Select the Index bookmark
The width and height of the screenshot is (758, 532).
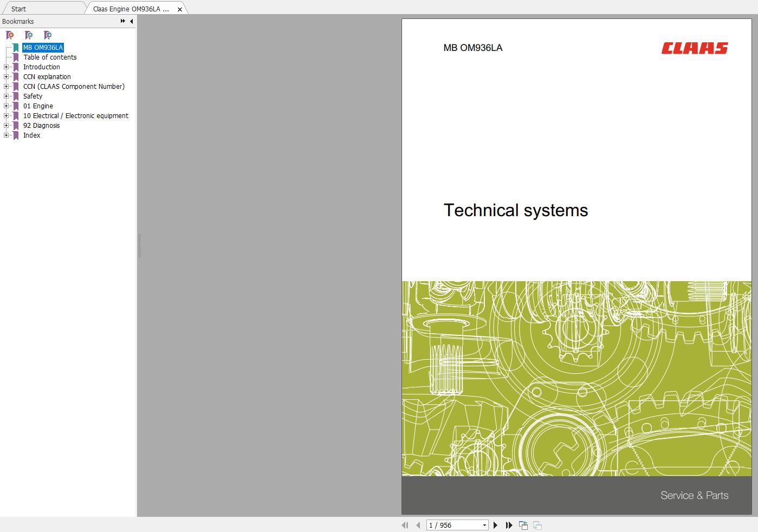(31, 135)
